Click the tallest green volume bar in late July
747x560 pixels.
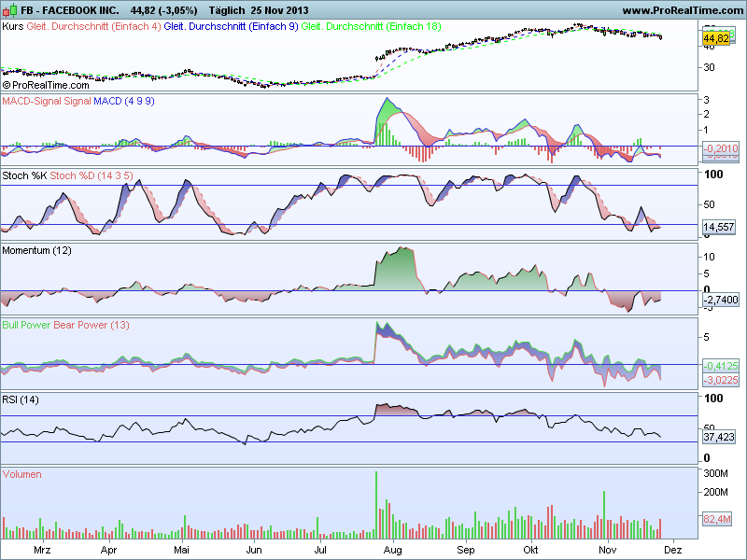(x=376, y=505)
